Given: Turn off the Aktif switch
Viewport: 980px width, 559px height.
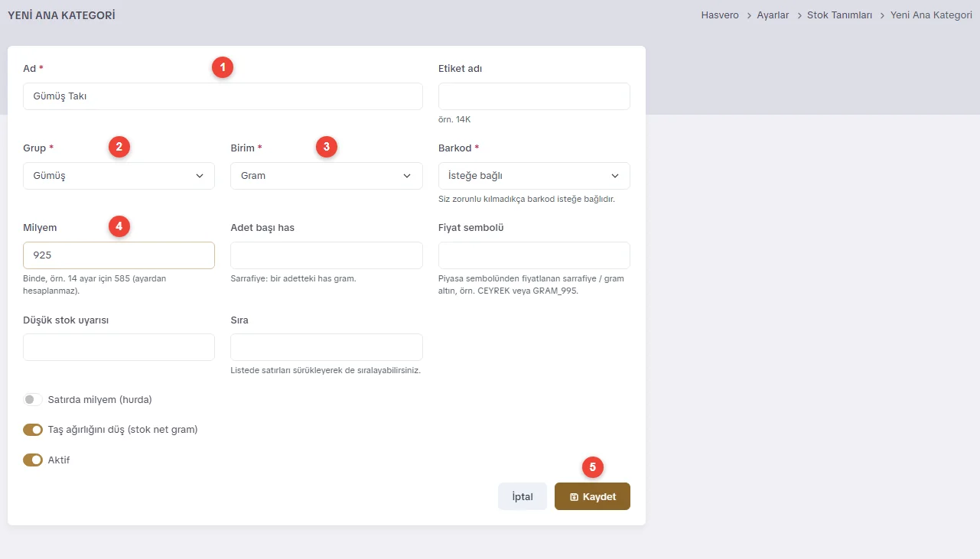Looking at the screenshot, I should [33, 460].
